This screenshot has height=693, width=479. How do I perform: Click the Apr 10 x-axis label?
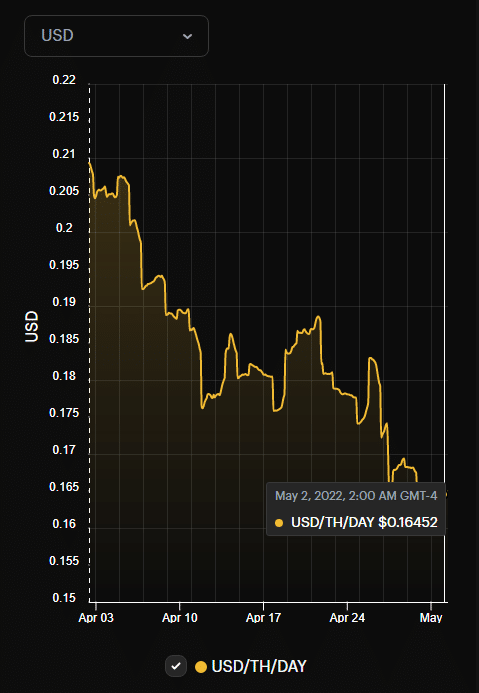click(x=179, y=617)
